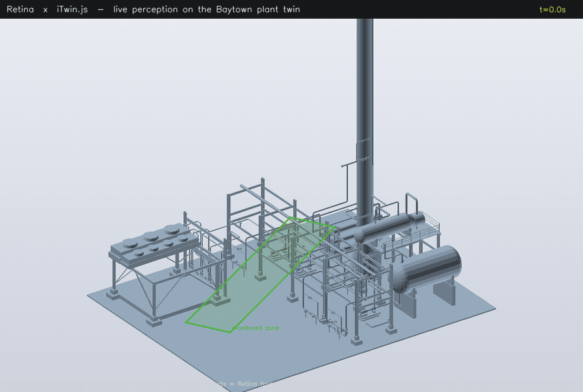583x392 pixels.
Task: Select the large horizontal tank model
Action: (x=426, y=270)
